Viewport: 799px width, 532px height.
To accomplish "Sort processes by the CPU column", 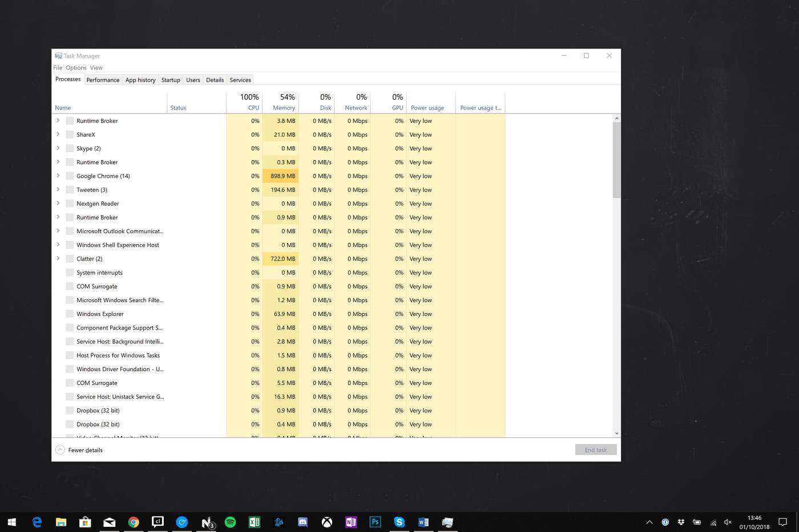I will pyautogui.click(x=244, y=102).
